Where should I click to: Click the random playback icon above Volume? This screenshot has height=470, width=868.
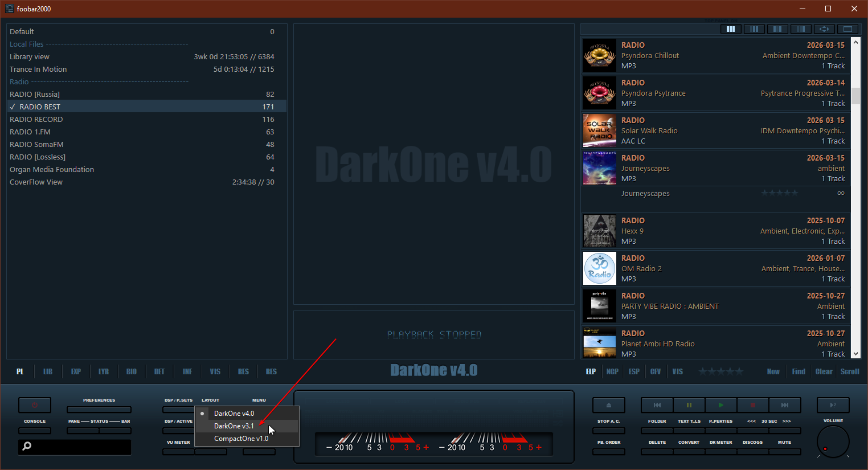833,405
